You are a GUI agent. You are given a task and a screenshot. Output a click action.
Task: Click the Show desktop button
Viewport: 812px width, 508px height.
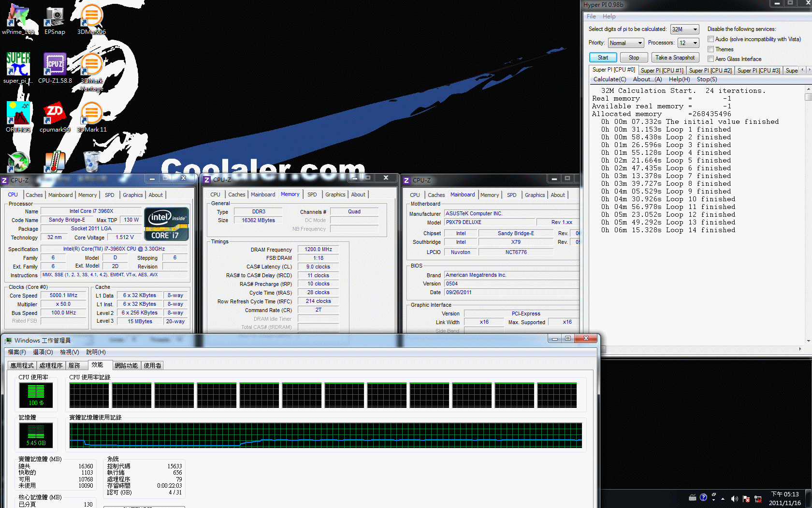tap(809, 498)
